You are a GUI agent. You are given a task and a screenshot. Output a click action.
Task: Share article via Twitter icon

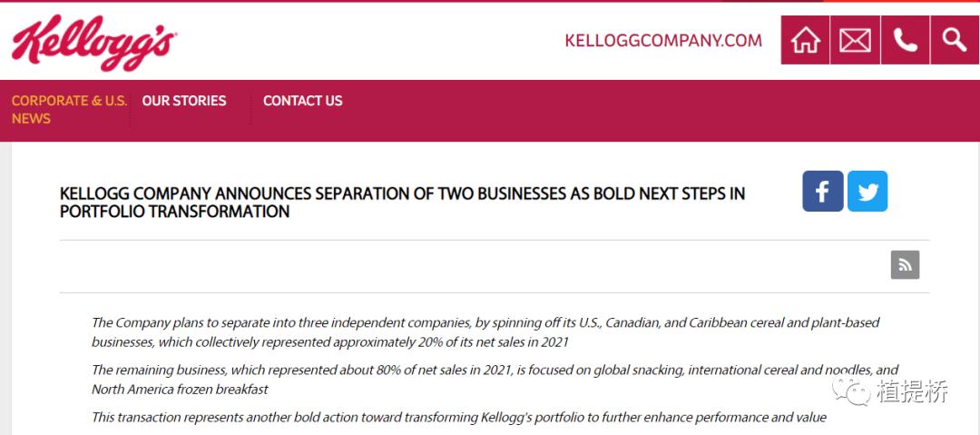tap(867, 191)
